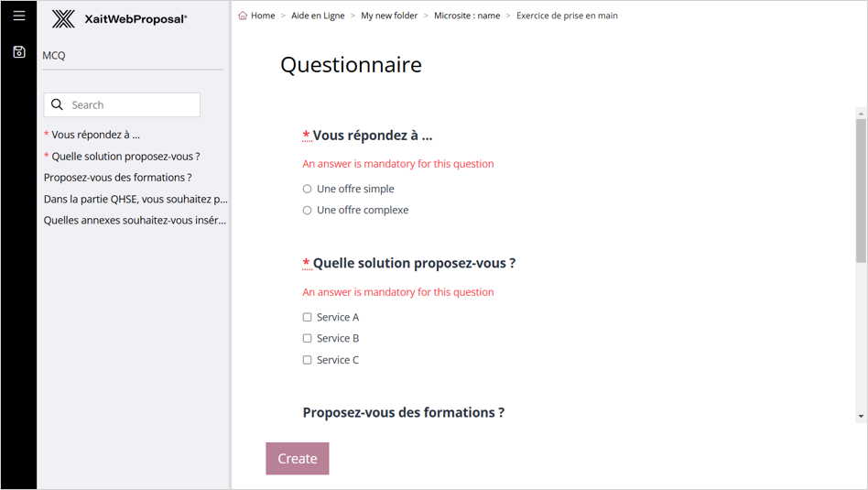Jump to 'Vous répondez à ...' in sidebar

coord(95,135)
